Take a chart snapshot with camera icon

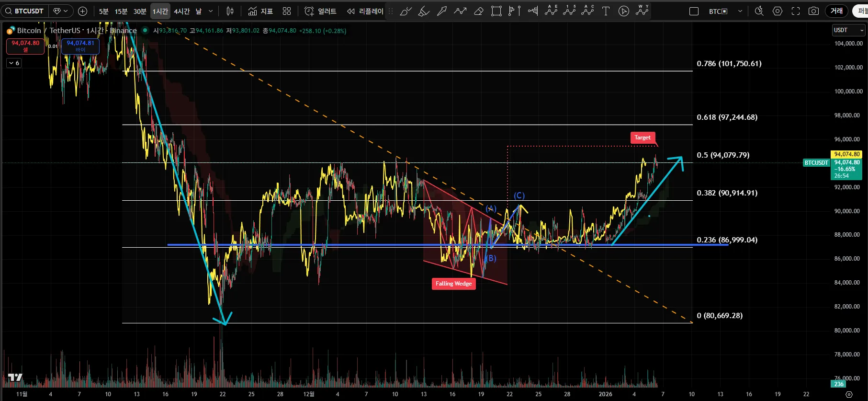[x=813, y=11]
